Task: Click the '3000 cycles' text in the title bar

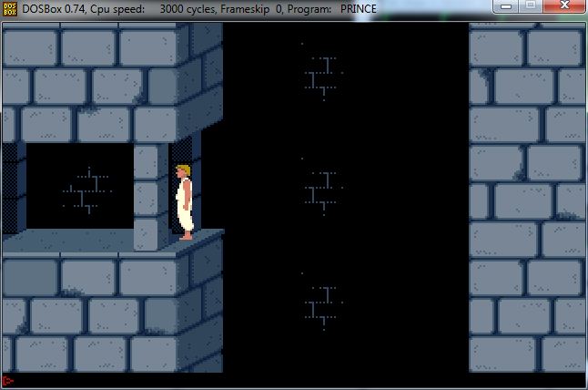Action: point(188,9)
